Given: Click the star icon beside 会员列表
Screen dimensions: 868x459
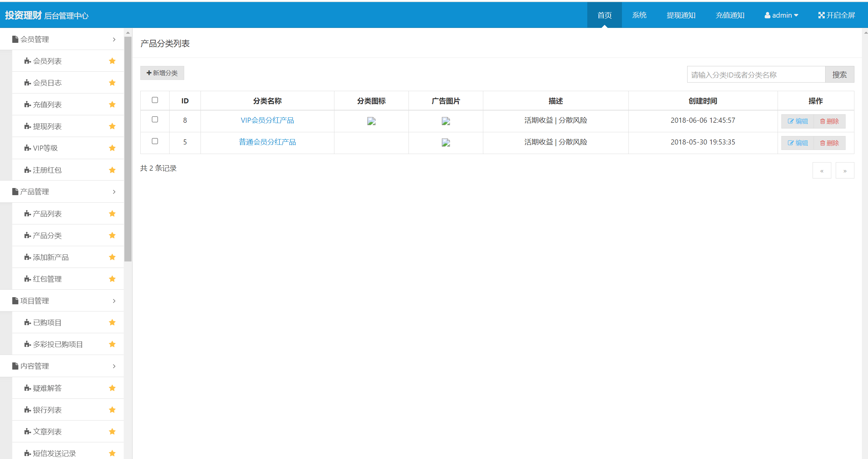Looking at the screenshot, I should tap(112, 61).
